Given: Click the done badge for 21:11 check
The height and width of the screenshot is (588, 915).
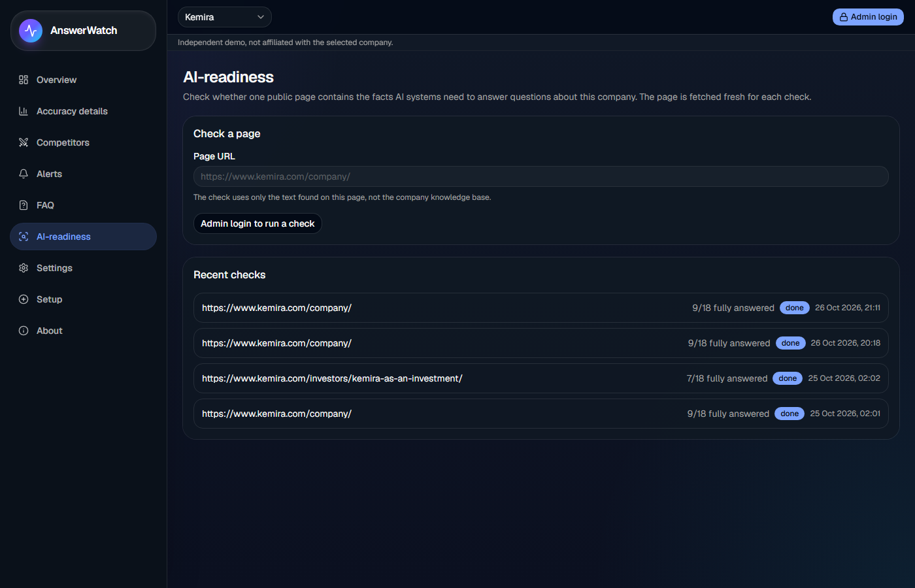Looking at the screenshot, I should (795, 308).
